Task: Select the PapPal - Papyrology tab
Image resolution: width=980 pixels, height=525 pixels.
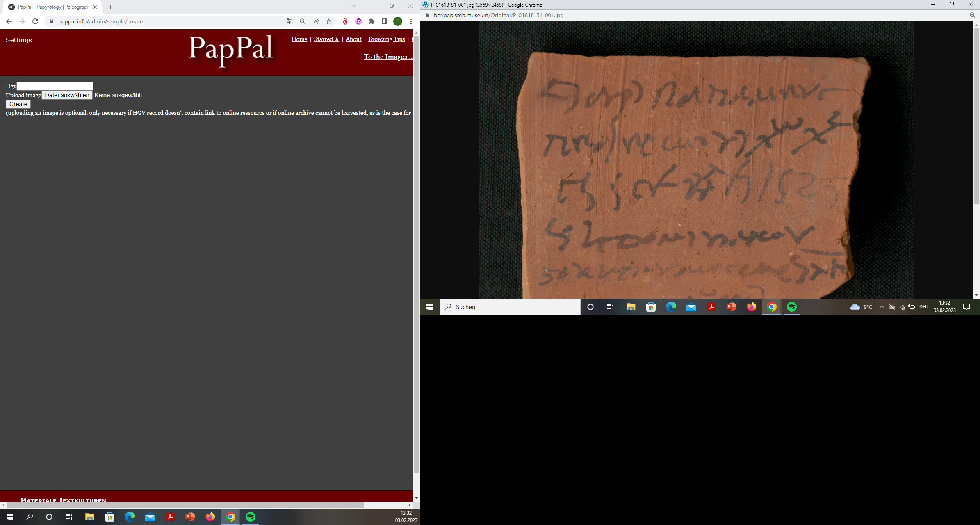Action: coord(53,7)
